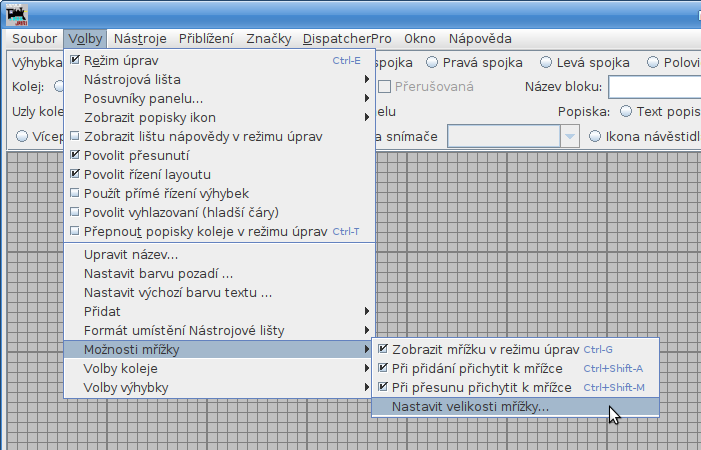This screenshot has width=701, height=450.
Task: Tick the Přerušovaná checkbox
Action: tap(385, 87)
